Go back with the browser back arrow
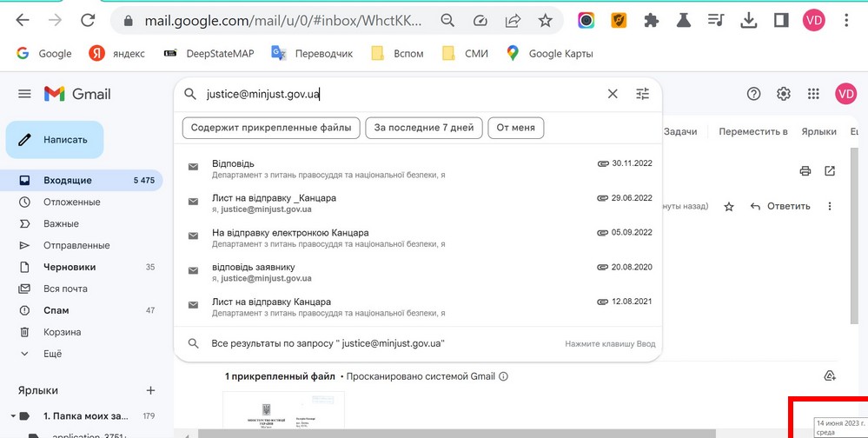Viewport: 868px width, 438px height. pos(22,21)
